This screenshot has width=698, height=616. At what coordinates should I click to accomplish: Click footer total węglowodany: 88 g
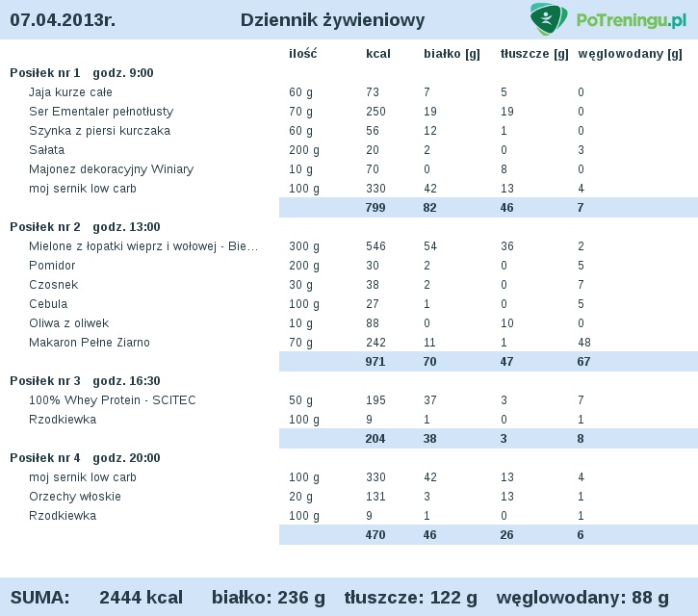(582, 599)
